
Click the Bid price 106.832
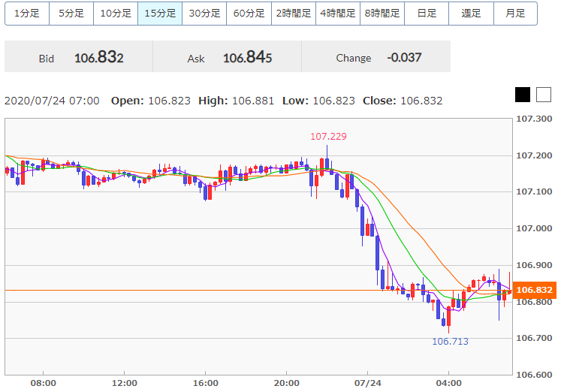pos(98,57)
